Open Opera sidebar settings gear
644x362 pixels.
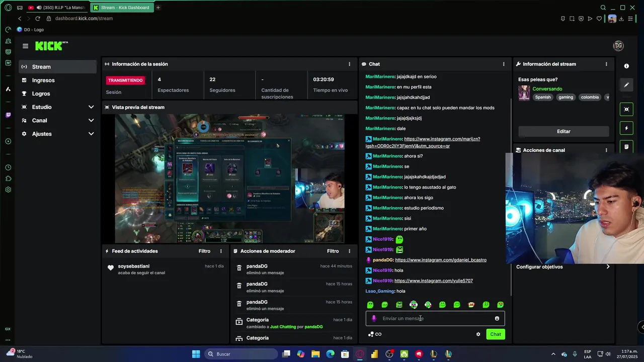tap(8, 190)
